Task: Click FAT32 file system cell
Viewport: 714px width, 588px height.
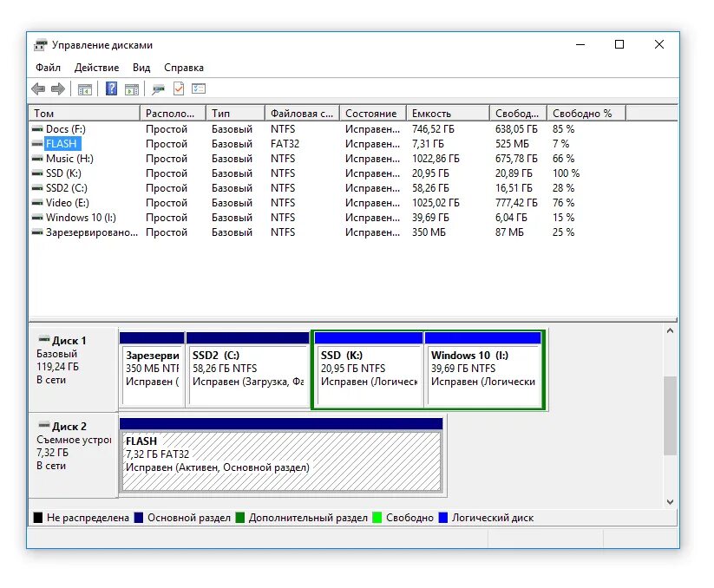Action: [x=285, y=144]
